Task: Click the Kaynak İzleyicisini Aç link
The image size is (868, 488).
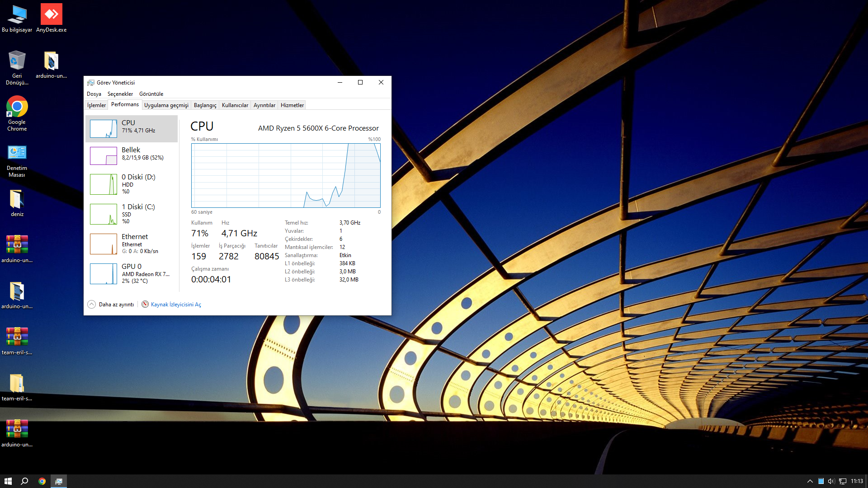Action: (176, 305)
